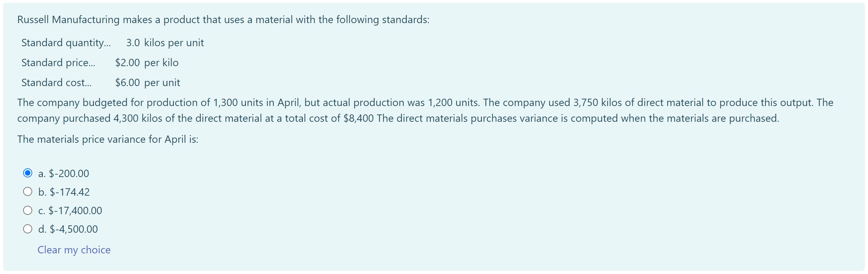Viewport: 868px width, 274px height.
Task: Click the Standard quantity line
Action: (112, 42)
